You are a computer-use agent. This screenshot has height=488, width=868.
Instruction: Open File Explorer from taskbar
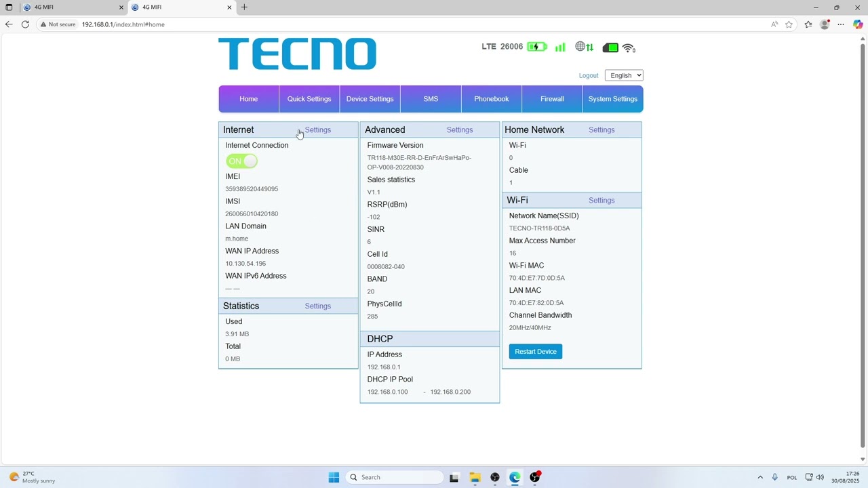tap(475, 477)
